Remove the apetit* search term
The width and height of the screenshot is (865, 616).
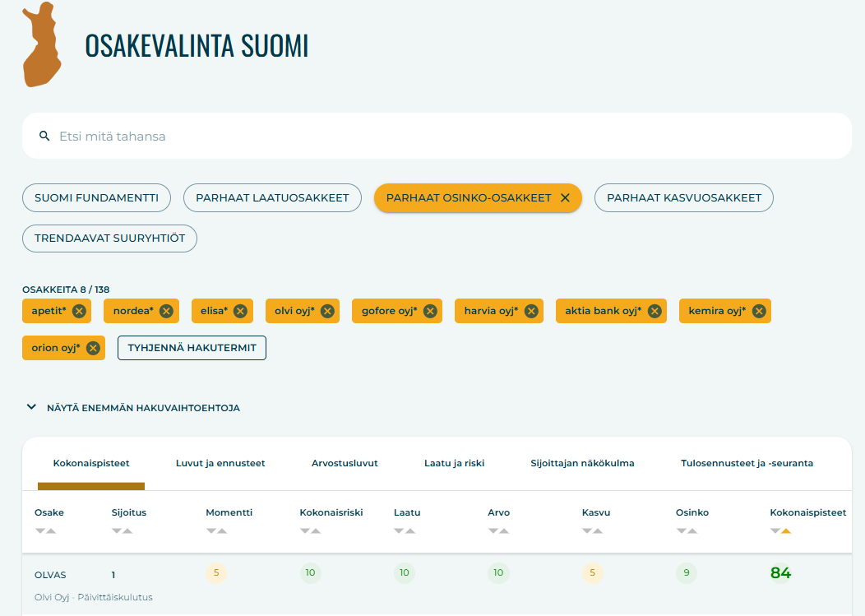click(x=80, y=311)
